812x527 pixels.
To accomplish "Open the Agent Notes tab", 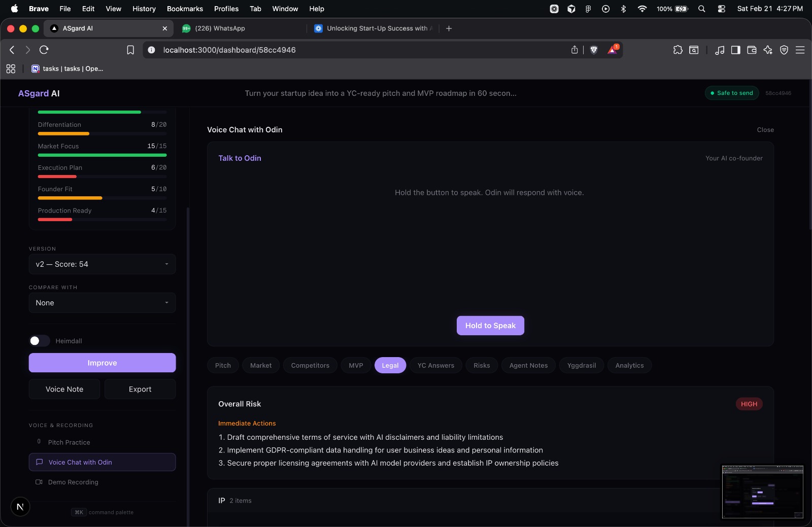I will pyautogui.click(x=528, y=365).
